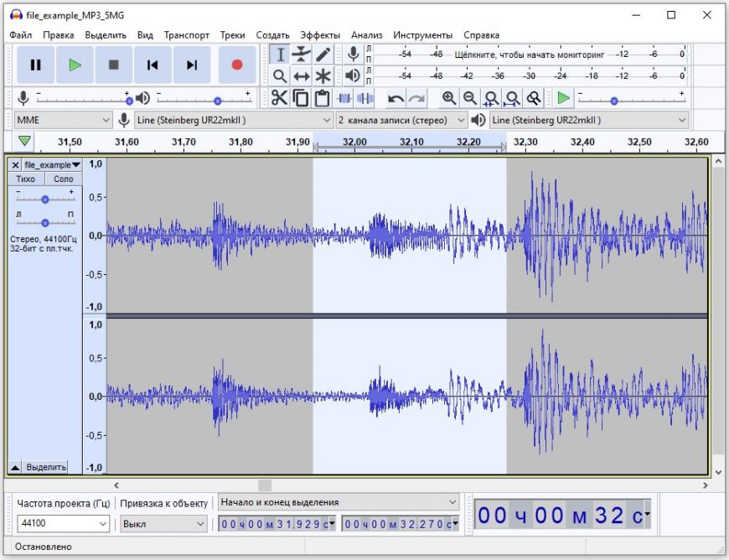Select the Multi-tool asterisk icon
Image resolution: width=729 pixels, height=560 pixels.
[x=323, y=76]
